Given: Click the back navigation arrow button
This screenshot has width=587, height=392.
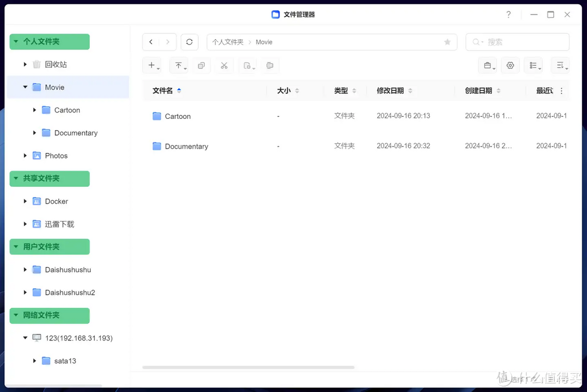Looking at the screenshot, I should [x=151, y=42].
